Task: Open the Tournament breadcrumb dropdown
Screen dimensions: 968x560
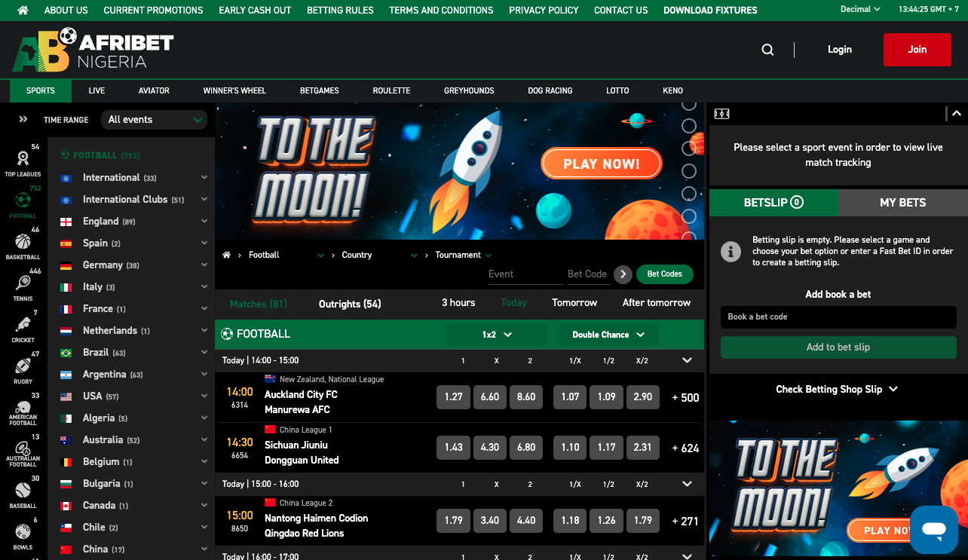Action: [464, 255]
